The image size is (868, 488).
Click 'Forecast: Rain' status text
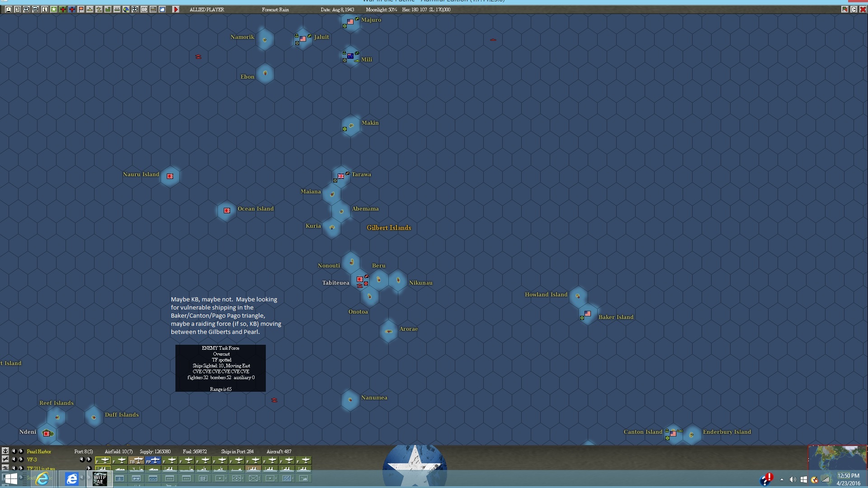[275, 9]
